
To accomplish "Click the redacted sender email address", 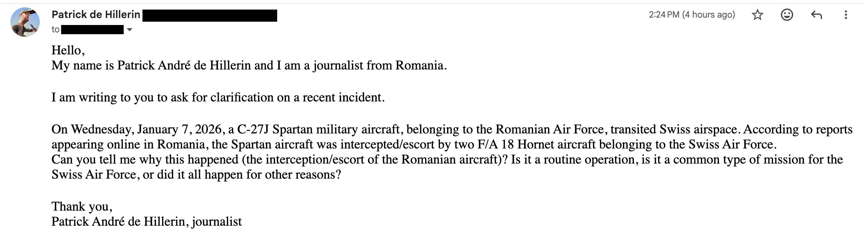I will pos(209,16).
